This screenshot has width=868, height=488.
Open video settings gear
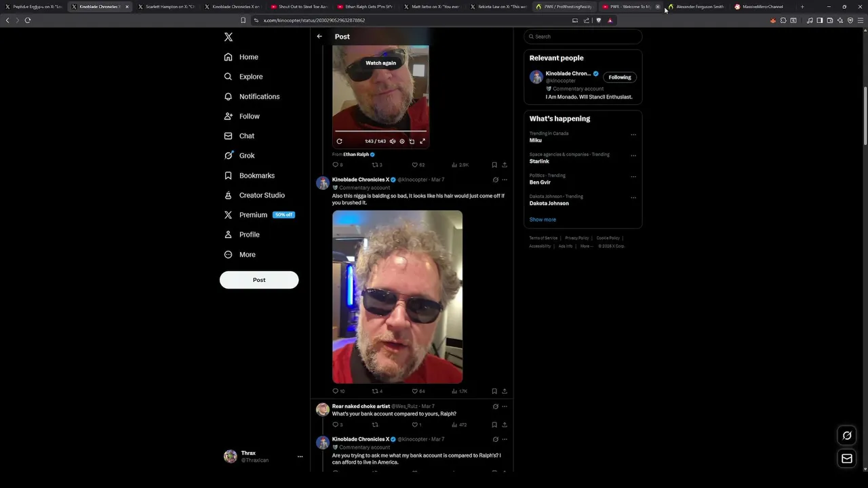click(x=402, y=142)
